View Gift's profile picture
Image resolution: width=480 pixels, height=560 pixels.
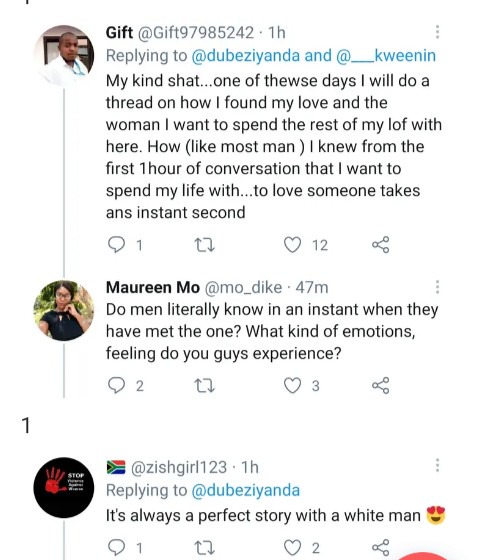click(x=64, y=55)
